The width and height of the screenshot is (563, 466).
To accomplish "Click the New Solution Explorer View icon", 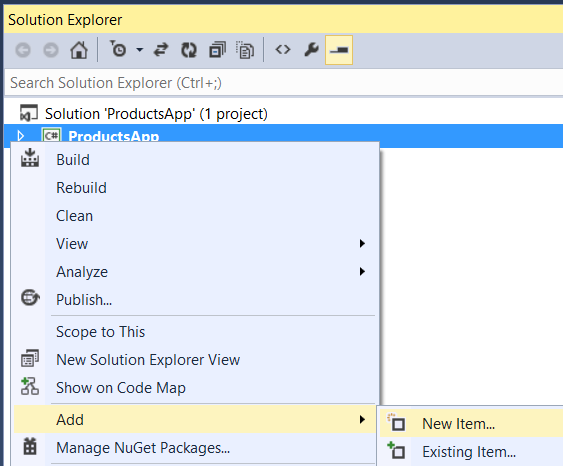I will click(x=30, y=358).
